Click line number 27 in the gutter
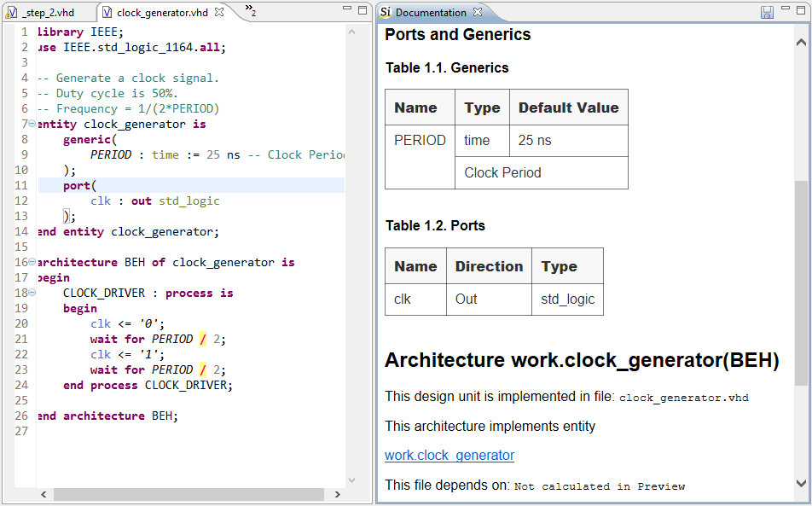 [x=21, y=431]
